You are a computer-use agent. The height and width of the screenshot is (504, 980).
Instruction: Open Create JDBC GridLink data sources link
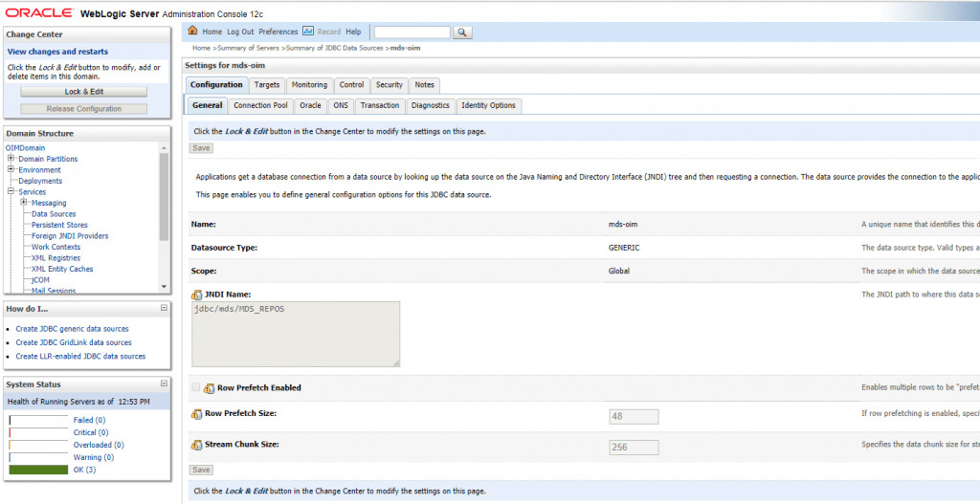click(x=74, y=342)
